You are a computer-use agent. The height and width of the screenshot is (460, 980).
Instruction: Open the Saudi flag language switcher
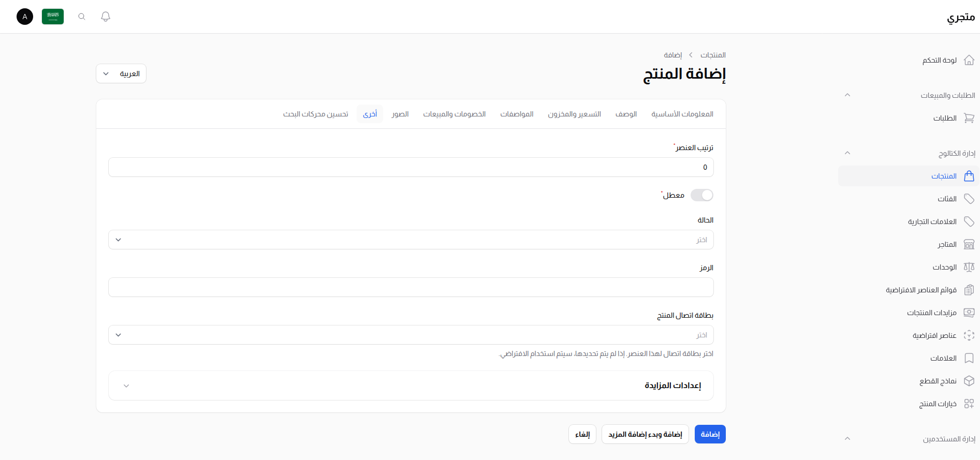[x=53, y=17]
